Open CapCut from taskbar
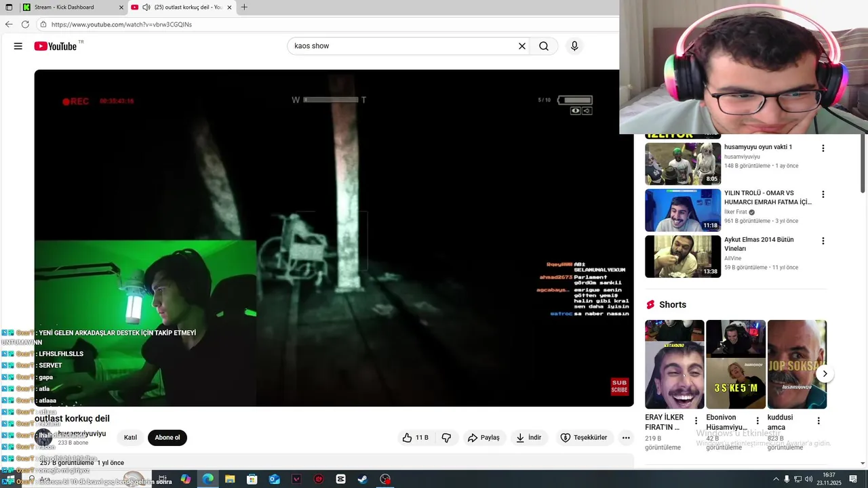 point(340,479)
